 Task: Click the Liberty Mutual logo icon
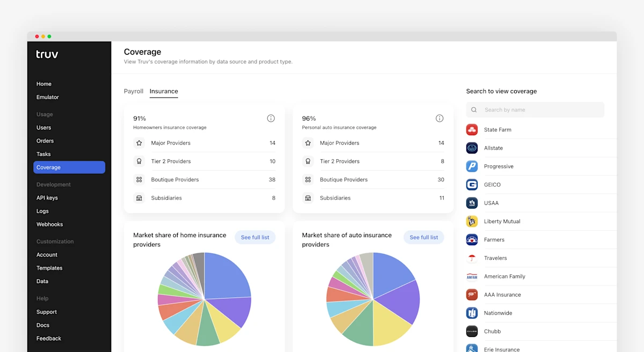[472, 221]
